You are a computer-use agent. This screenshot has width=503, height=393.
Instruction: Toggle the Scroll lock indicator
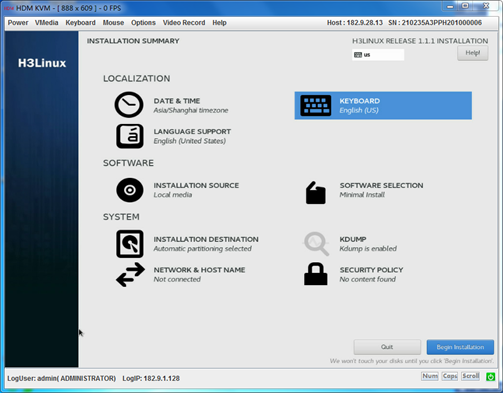[x=470, y=376]
